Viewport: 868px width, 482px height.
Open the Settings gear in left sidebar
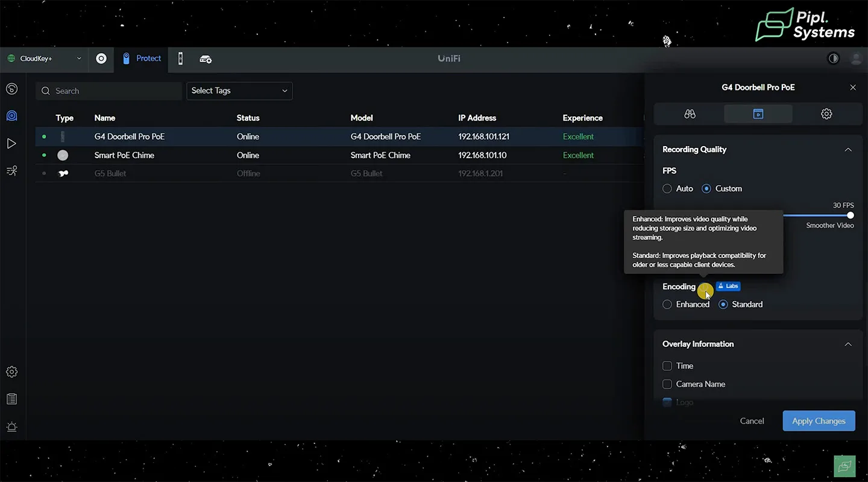point(11,372)
